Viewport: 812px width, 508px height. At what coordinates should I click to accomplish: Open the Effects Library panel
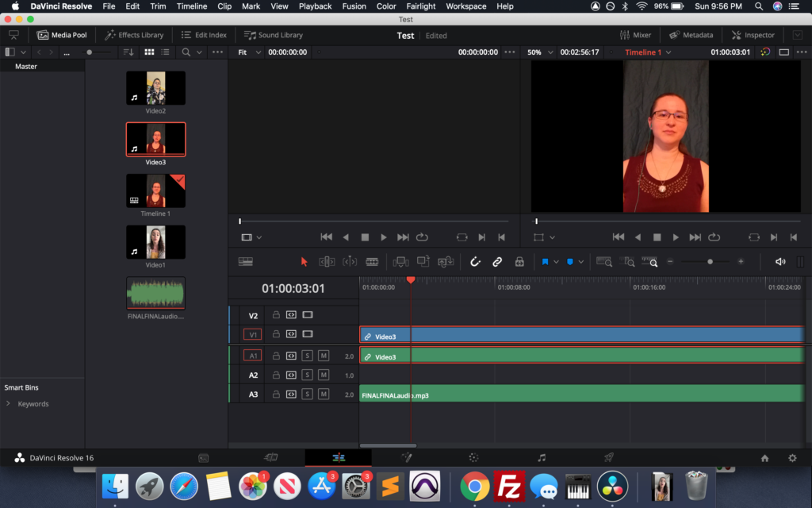(x=135, y=35)
